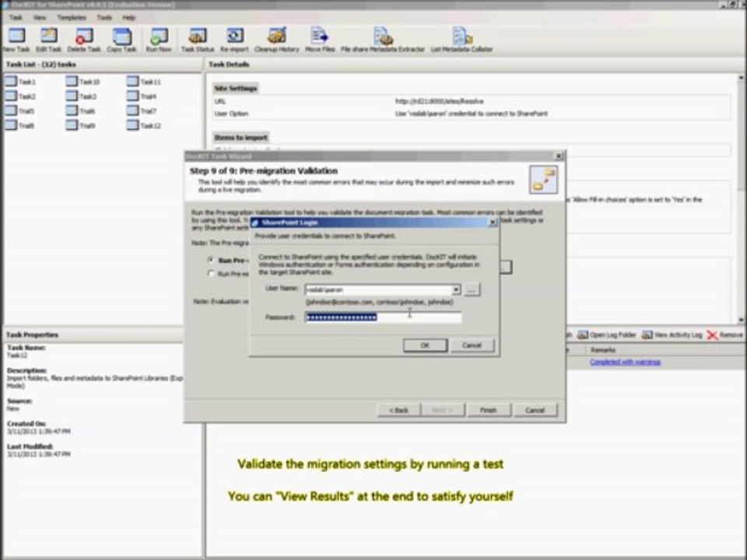747x560 pixels.
Task: Select Trial5 in the task list
Action: (20, 111)
